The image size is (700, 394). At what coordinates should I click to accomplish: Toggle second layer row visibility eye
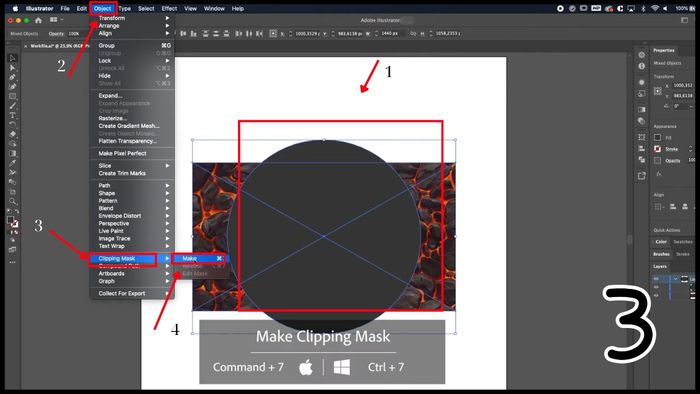(656, 287)
